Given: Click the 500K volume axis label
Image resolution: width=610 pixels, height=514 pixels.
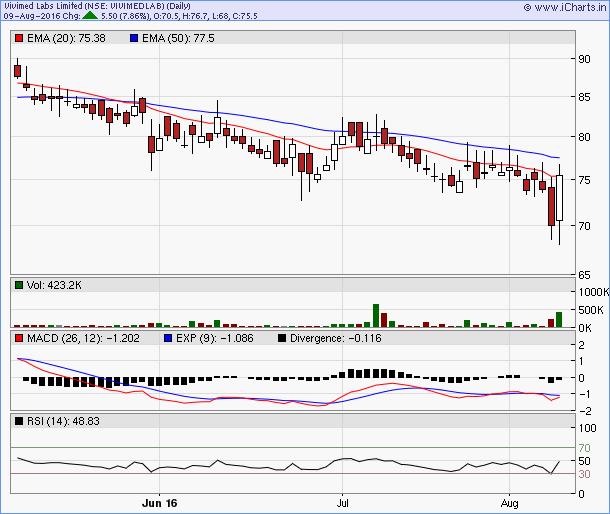Looking at the screenshot, I should pyautogui.click(x=591, y=310).
